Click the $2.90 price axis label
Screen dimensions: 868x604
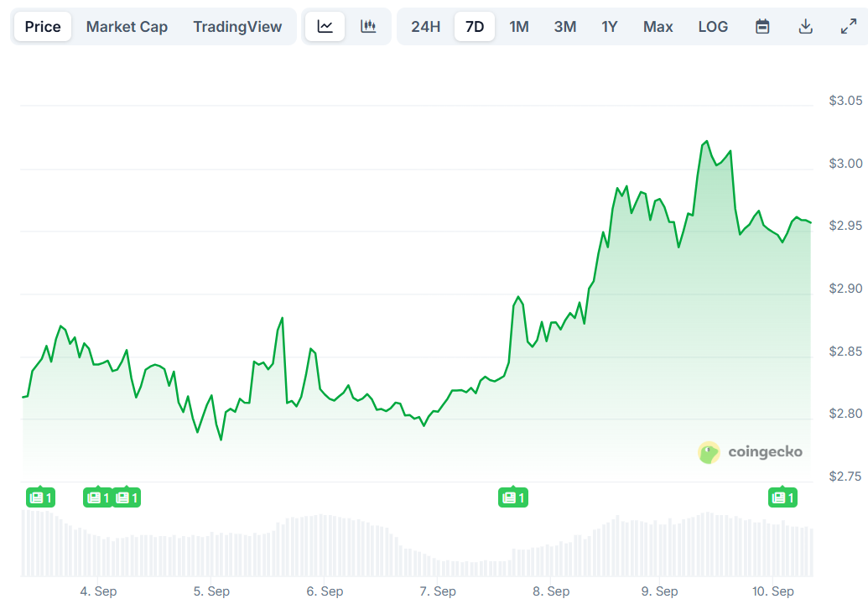[845, 289]
